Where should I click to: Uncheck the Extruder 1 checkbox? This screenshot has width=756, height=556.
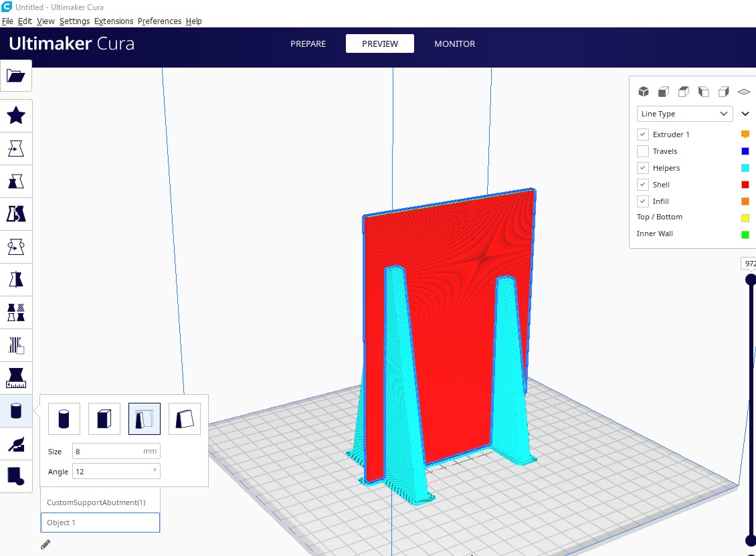pyautogui.click(x=643, y=134)
